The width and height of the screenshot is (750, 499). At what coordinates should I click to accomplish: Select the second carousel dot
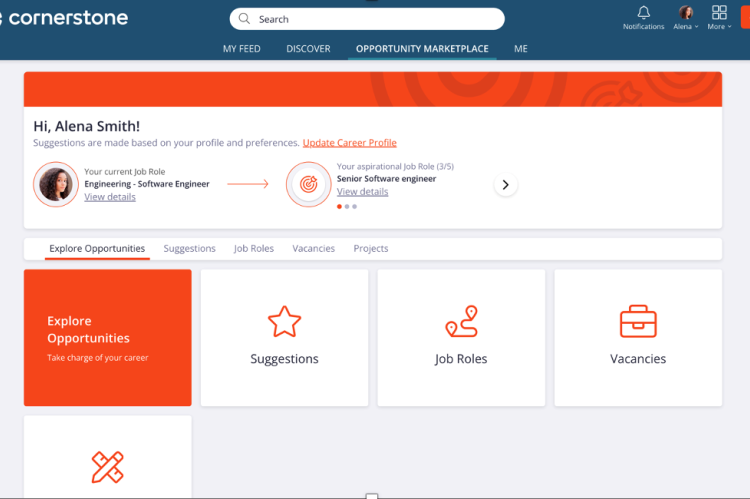[347, 207]
